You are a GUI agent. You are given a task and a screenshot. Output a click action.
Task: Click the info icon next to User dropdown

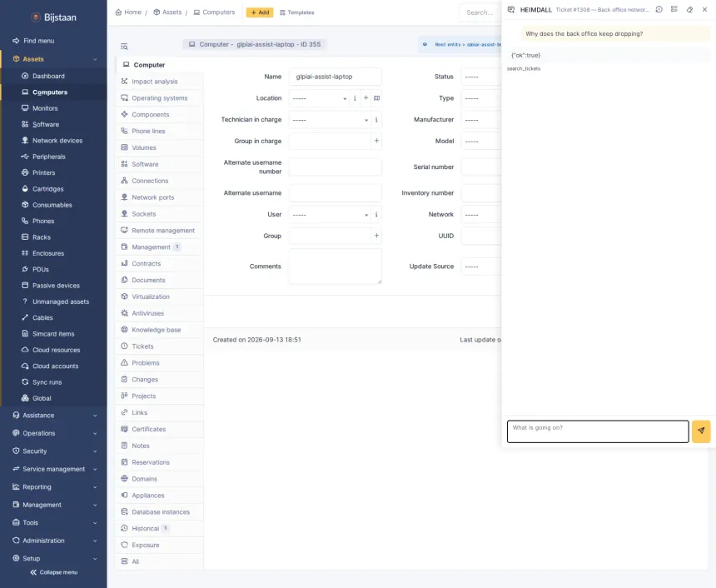[x=376, y=214]
